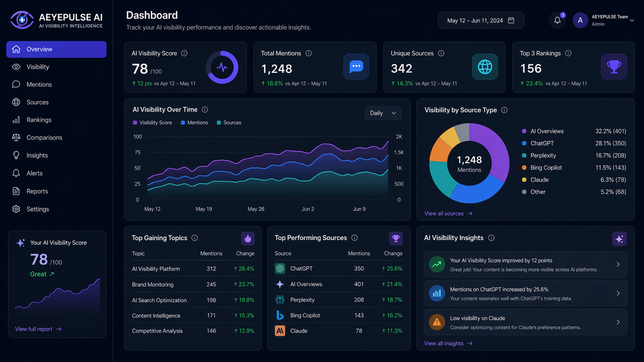Click the Top 3 Rankings trophy icon
Image resolution: width=644 pixels, height=362 pixels.
[614, 67]
